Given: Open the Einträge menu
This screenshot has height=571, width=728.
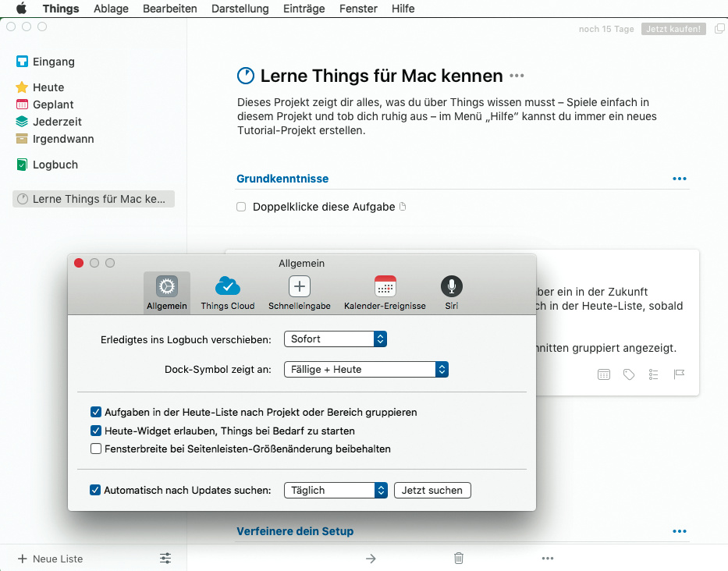Looking at the screenshot, I should [304, 9].
